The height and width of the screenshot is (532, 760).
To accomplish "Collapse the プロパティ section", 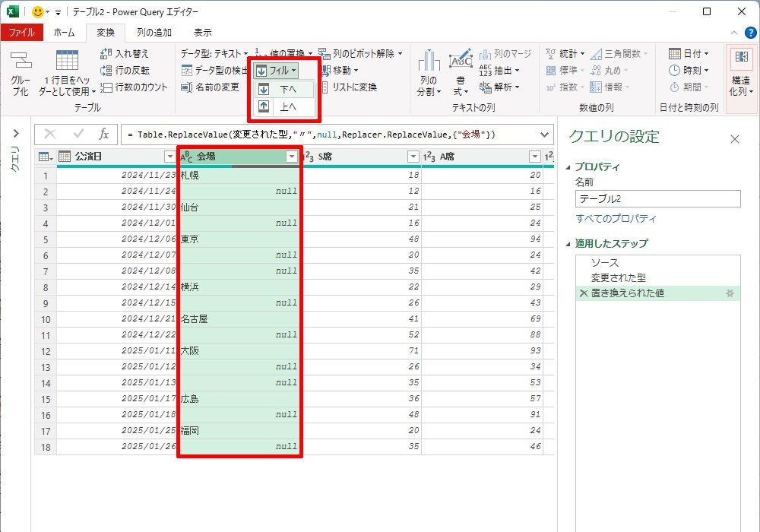I will (x=569, y=167).
